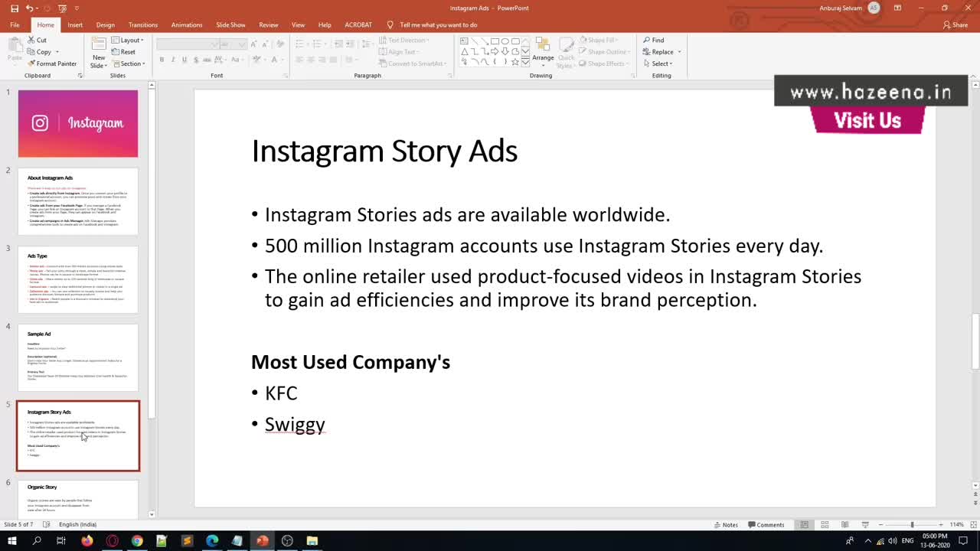980x551 pixels.
Task: Toggle text shadow formatting
Action: [x=197, y=60]
